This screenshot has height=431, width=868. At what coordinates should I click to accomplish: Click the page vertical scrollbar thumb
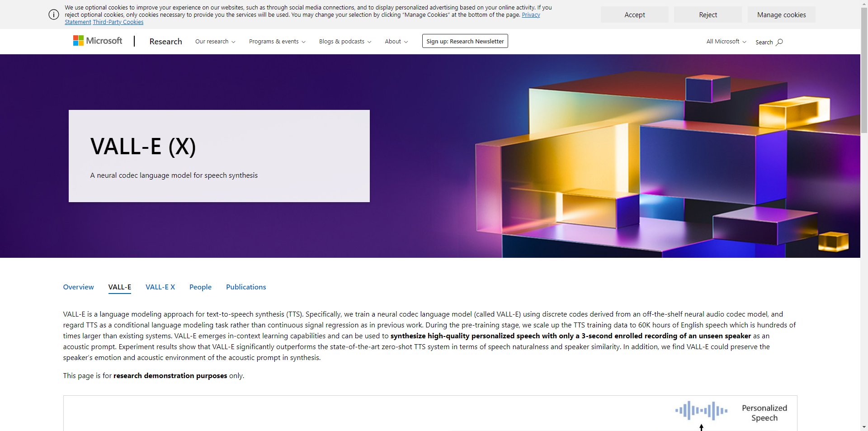pos(864,70)
